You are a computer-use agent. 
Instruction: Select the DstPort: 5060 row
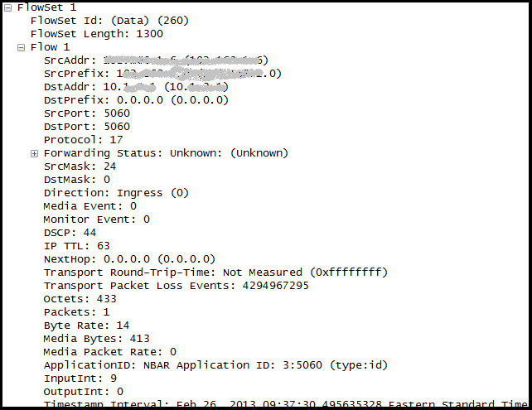pos(87,127)
